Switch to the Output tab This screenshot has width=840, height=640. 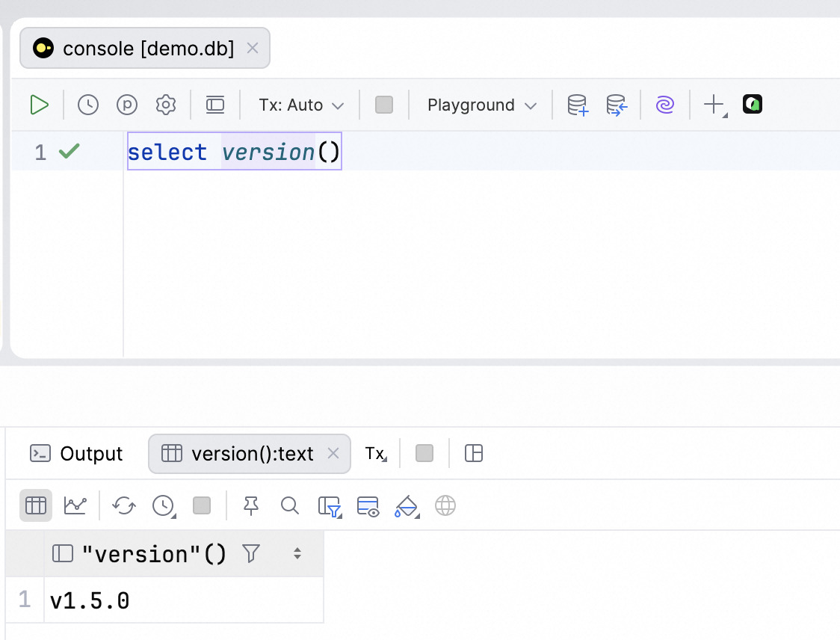pos(77,454)
